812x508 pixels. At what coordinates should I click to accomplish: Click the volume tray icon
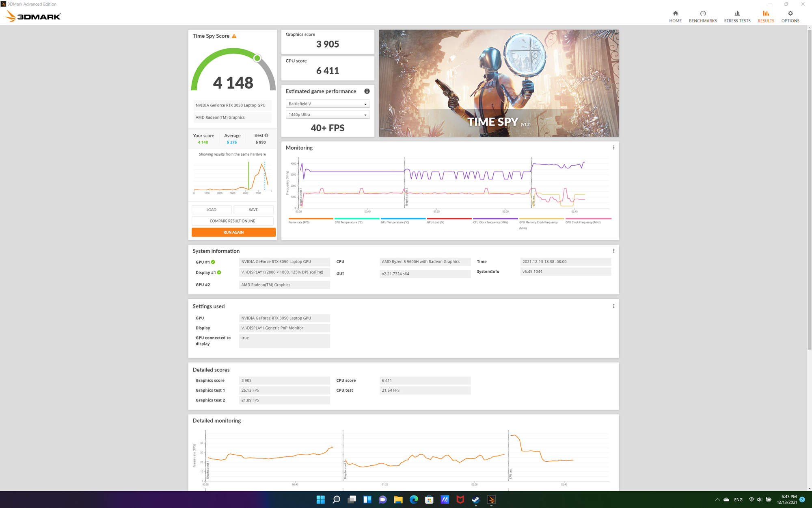[x=760, y=499]
